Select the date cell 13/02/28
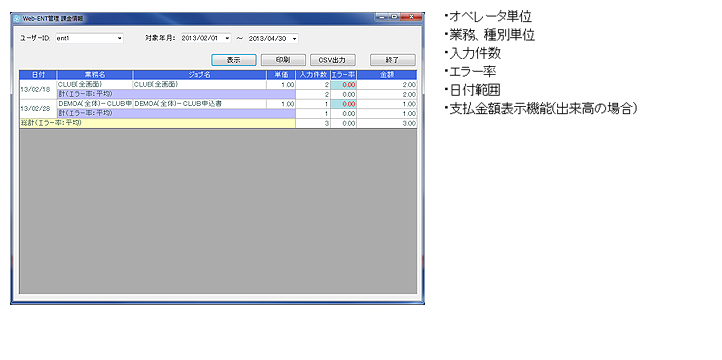Screen dimensions: 722x360 pos(38,109)
